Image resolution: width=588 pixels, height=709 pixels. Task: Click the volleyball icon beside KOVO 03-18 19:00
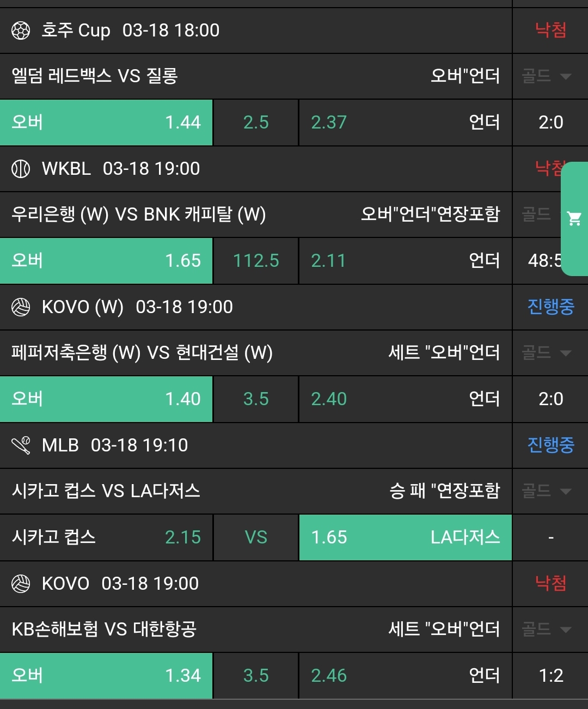coord(21,584)
